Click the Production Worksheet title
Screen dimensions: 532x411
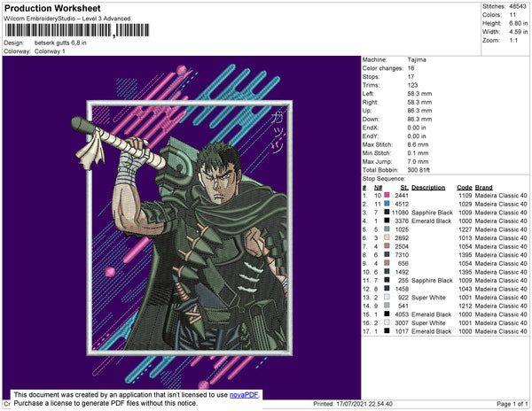(x=52, y=9)
